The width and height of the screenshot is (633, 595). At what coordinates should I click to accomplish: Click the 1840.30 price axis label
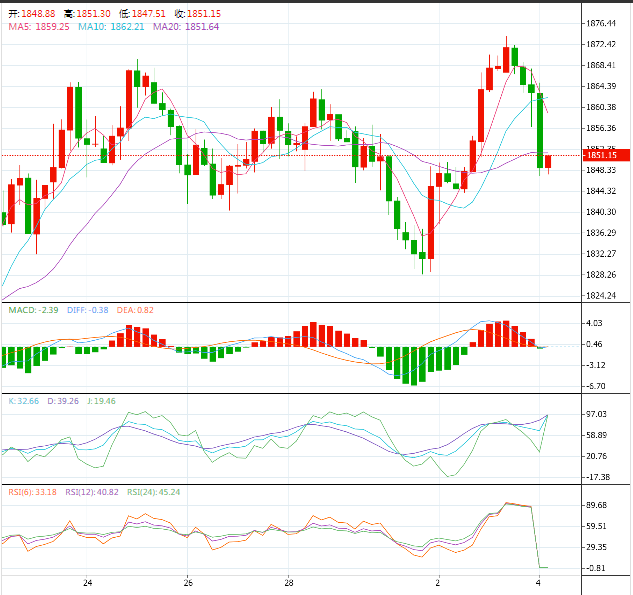coord(601,212)
